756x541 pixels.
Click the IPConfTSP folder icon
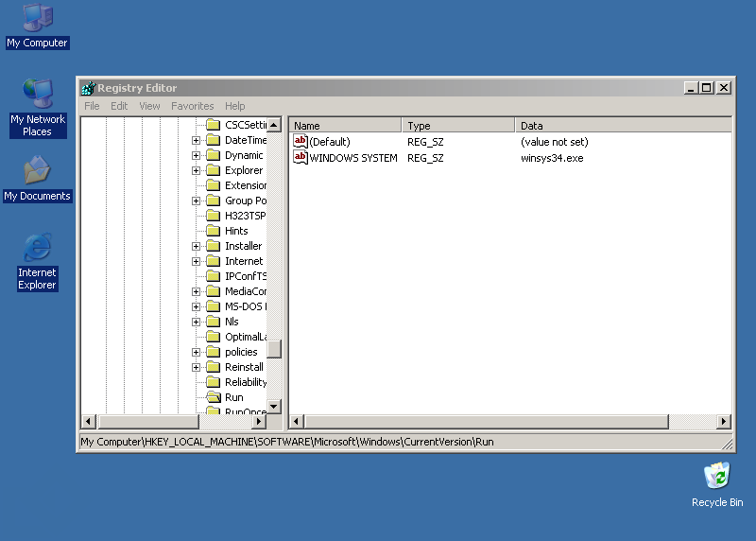[x=214, y=276]
